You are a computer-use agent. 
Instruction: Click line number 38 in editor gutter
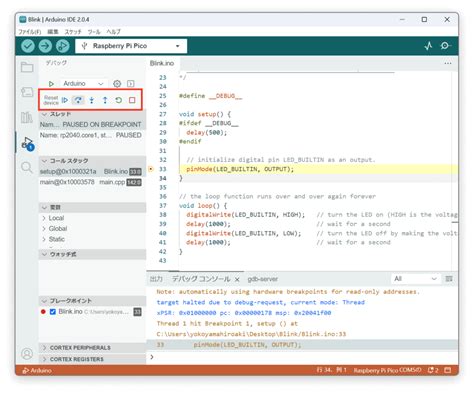(x=163, y=215)
